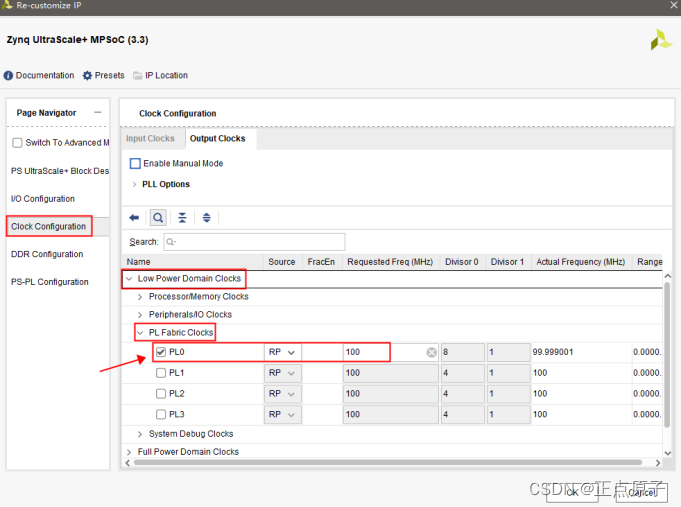
Task: Click the Cancel button
Action: pyautogui.click(x=642, y=493)
